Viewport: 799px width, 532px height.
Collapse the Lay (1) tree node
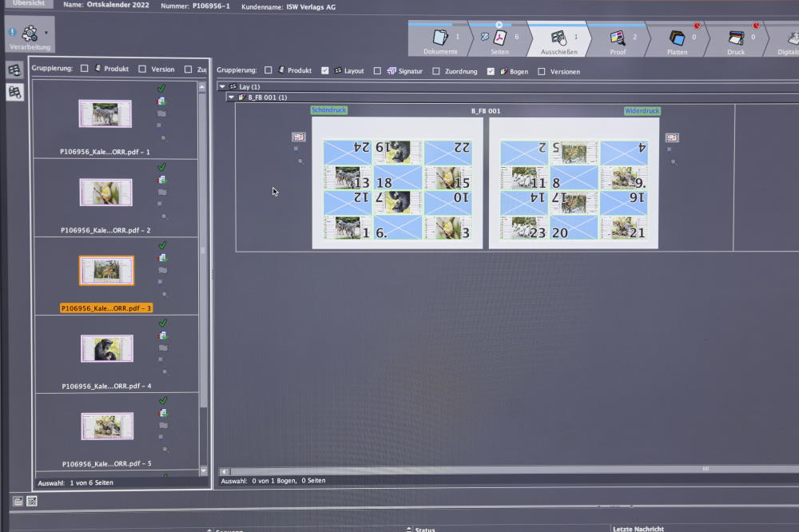(222, 86)
